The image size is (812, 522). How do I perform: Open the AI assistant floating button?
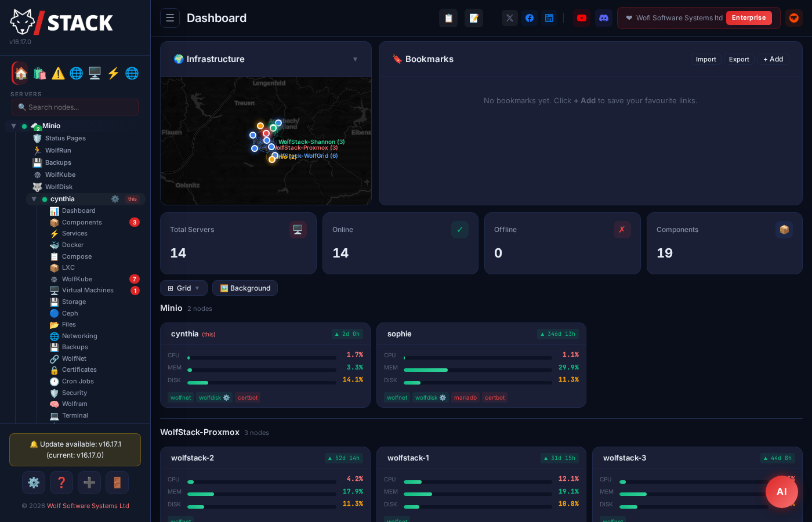[x=782, y=492]
